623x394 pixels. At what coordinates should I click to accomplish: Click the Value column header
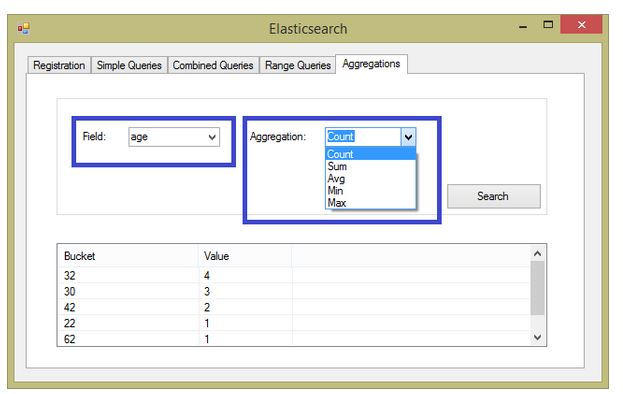coord(245,256)
